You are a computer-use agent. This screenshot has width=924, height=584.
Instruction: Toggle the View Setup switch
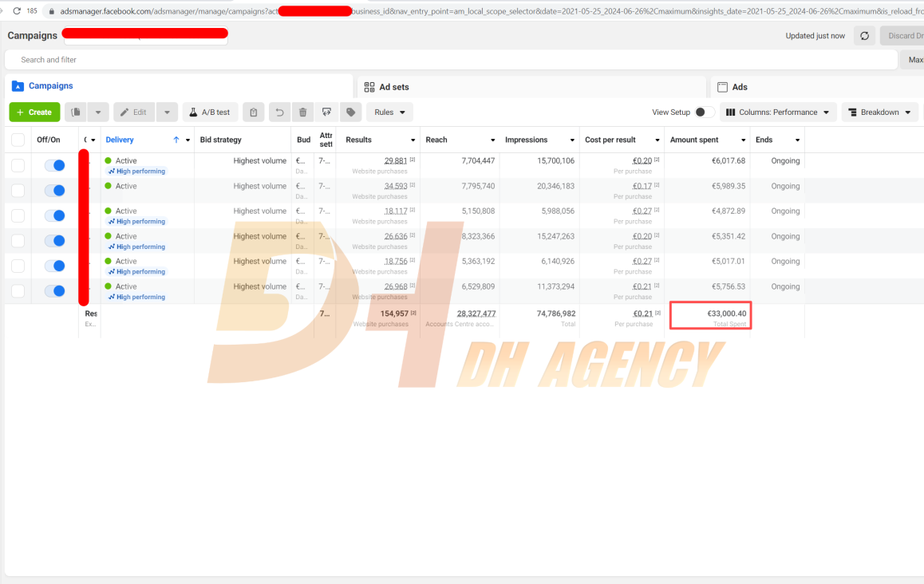(705, 112)
